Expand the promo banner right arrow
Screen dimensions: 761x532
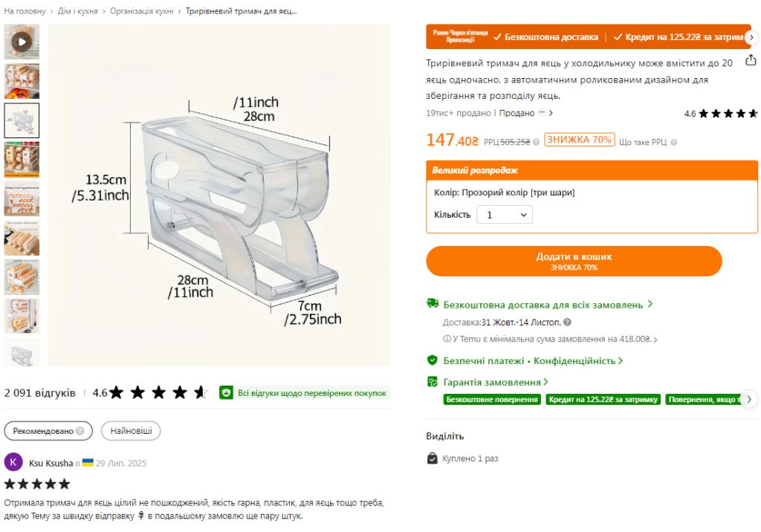pos(751,37)
